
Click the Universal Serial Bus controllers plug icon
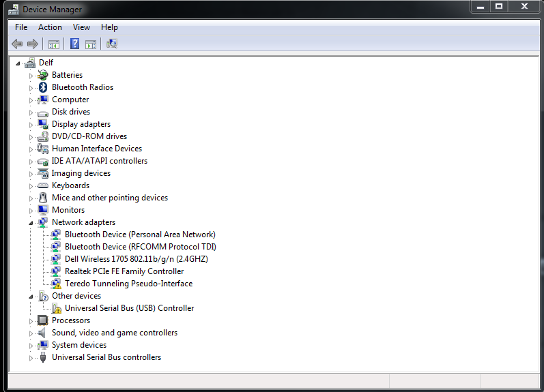coord(43,357)
